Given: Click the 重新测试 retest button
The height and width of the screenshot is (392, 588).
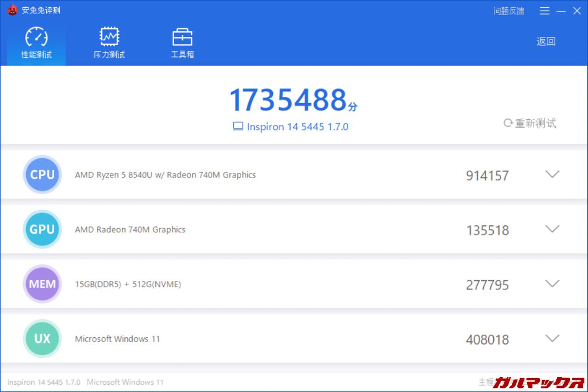Looking at the screenshot, I should click(535, 123).
